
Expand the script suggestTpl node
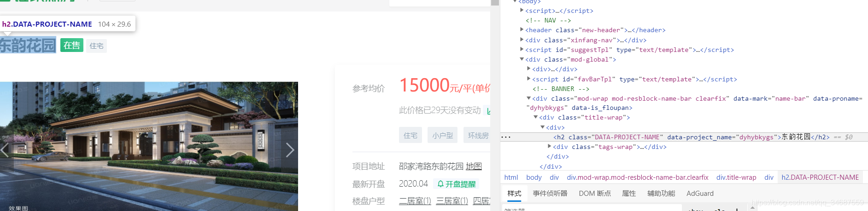click(x=522, y=49)
